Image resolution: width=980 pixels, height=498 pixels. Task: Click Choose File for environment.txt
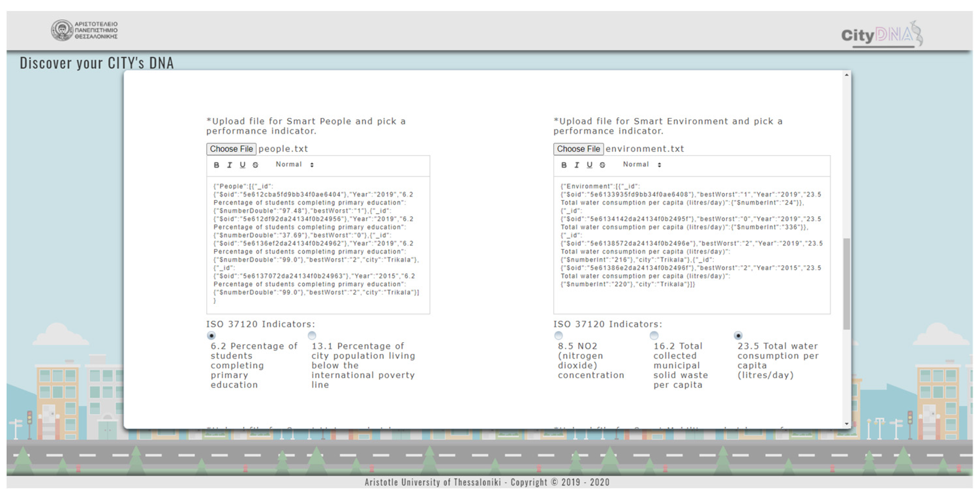click(578, 149)
